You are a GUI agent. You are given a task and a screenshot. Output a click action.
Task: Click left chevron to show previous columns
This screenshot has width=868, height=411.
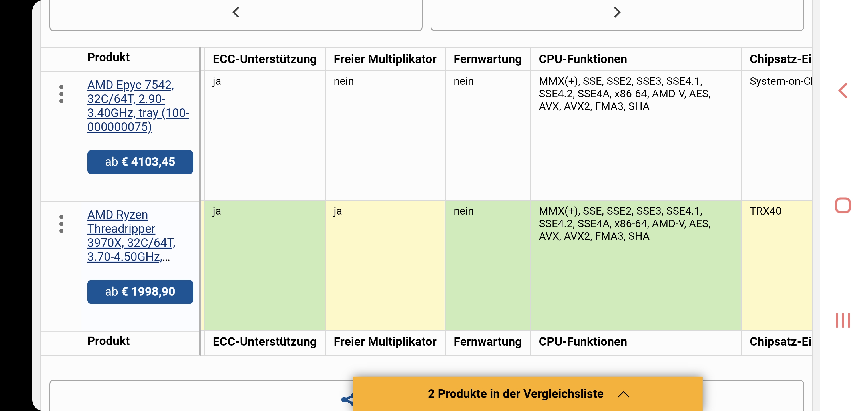236,13
